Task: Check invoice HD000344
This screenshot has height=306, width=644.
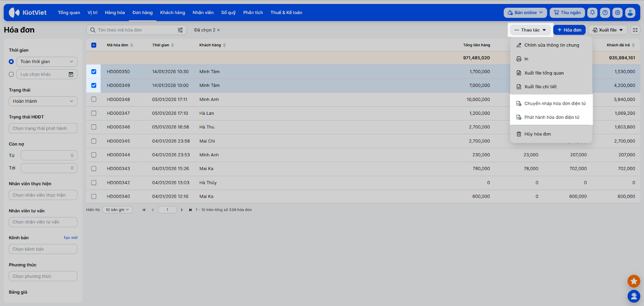Action: tap(94, 155)
